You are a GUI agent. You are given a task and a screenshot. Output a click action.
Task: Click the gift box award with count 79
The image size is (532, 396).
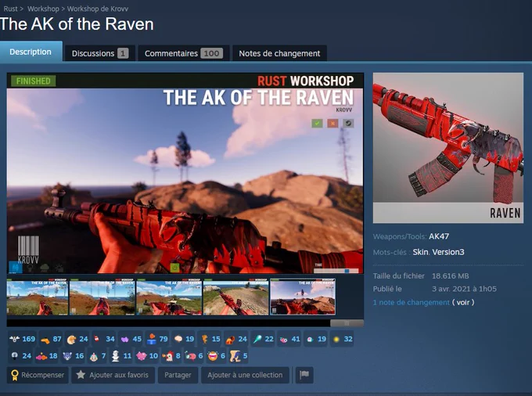[157, 339]
